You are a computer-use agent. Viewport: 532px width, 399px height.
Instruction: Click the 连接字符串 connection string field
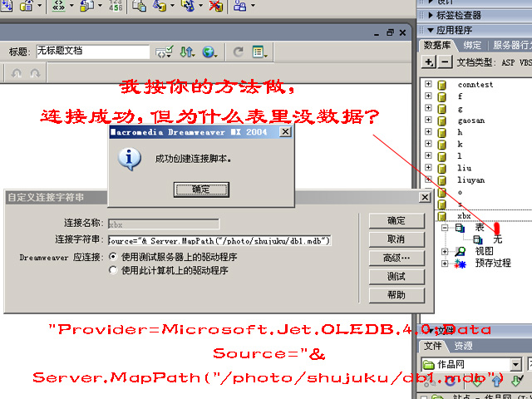click(x=219, y=240)
